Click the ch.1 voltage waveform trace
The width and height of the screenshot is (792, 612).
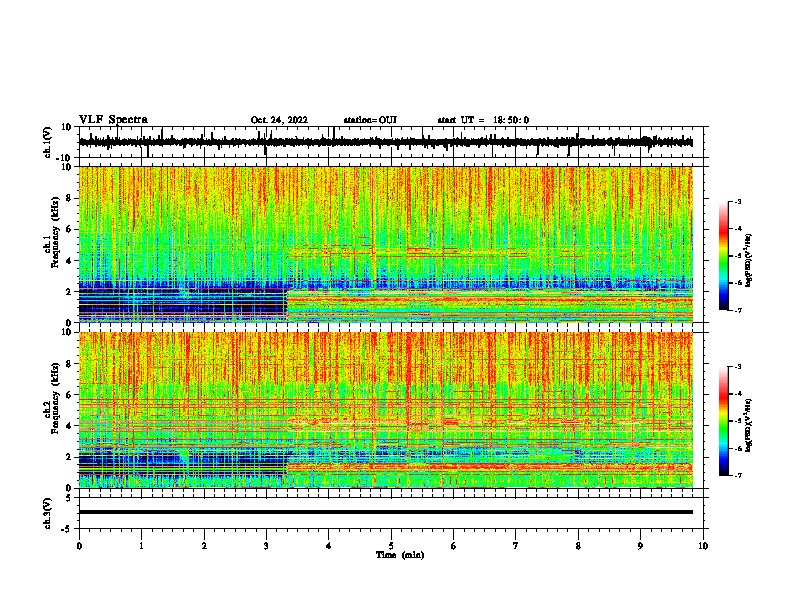[386, 142]
